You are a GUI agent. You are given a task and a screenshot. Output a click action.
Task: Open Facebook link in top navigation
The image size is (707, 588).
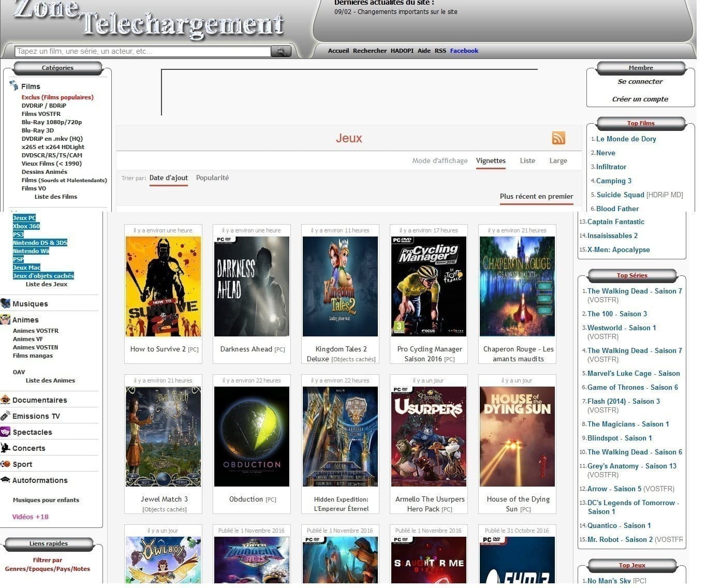pyautogui.click(x=464, y=51)
